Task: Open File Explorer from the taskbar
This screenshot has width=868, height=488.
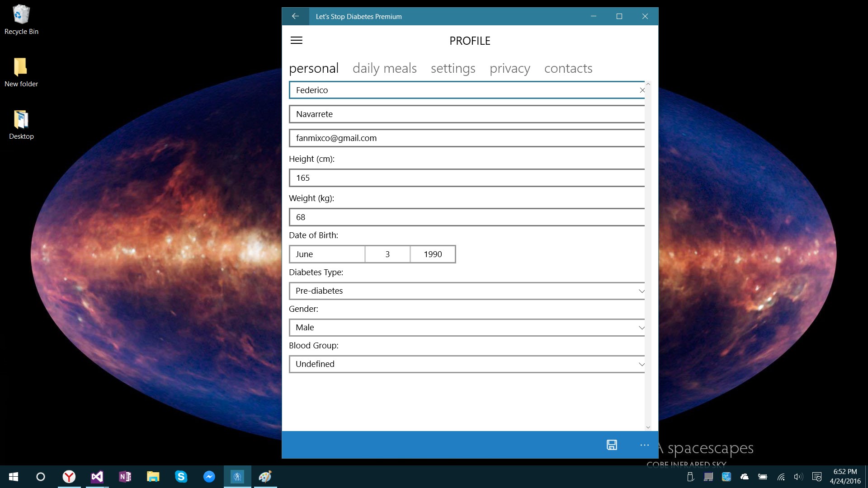Action: click(x=153, y=477)
